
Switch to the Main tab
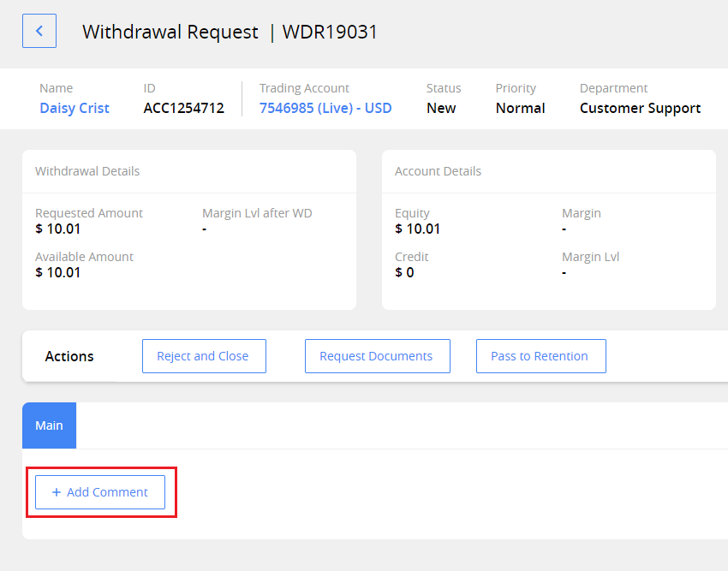tap(49, 425)
